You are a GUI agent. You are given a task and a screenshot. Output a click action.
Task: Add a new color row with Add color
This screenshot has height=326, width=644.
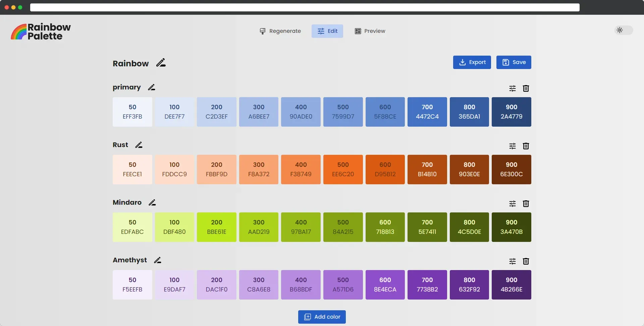pyautogui.click(x=322, y=317)
